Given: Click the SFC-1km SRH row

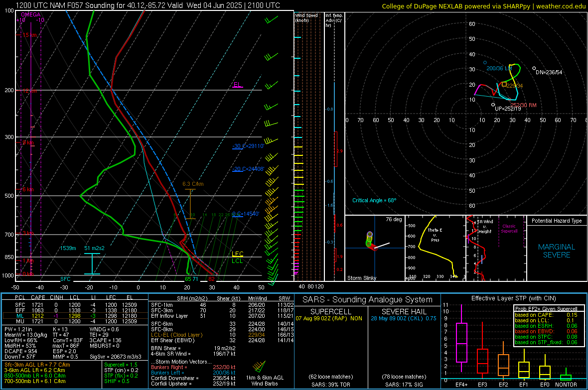Looking at the screenshot, I should coord(222,305).
